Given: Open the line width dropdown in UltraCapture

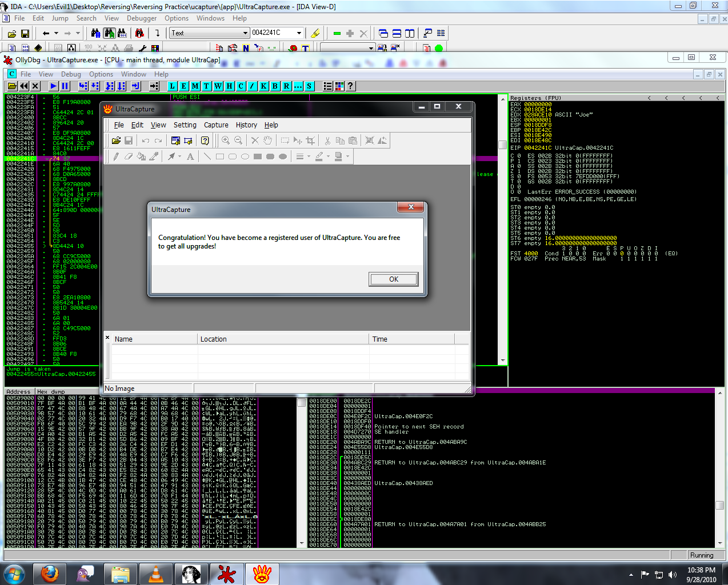Looking at the screenshot, I should pyautogui.click(x=309, y=157).
